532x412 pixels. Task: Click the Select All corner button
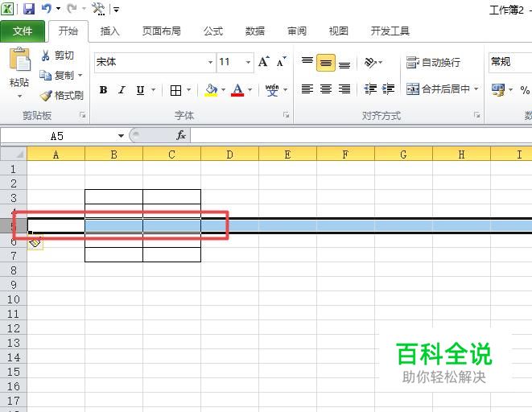pyautogui.click(x=14, y=154)
